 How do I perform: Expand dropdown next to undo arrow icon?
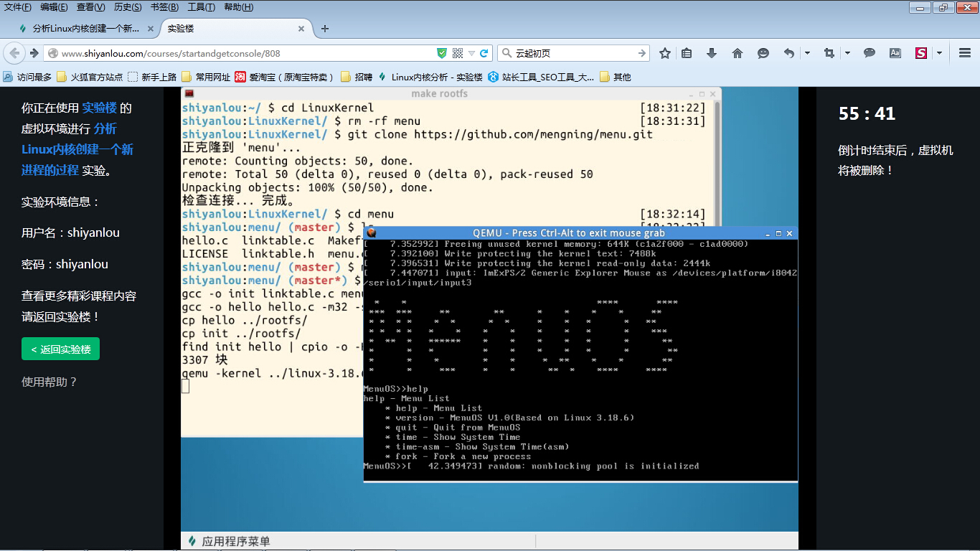[x=807, y=53]
